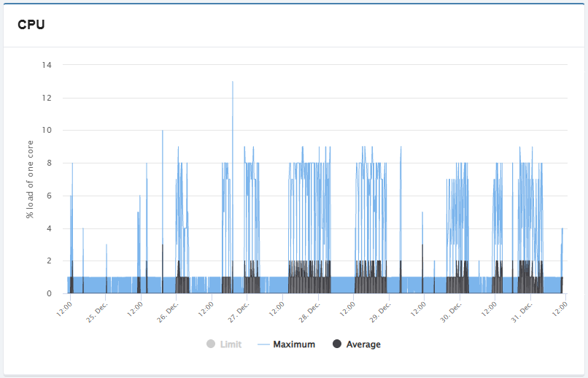The image size is (588, 378).
Task: Click the dark Average legend circle icon
Action: 337,344
